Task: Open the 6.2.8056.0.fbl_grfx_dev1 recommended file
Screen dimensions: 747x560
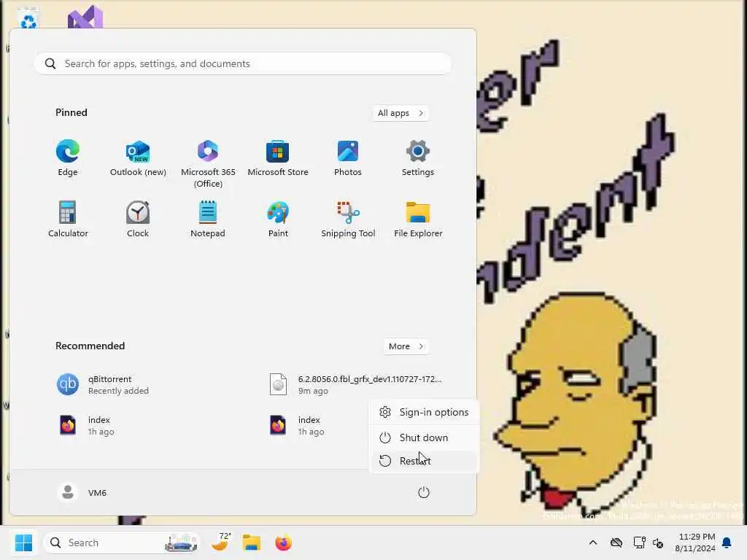Action: (356, 385)
